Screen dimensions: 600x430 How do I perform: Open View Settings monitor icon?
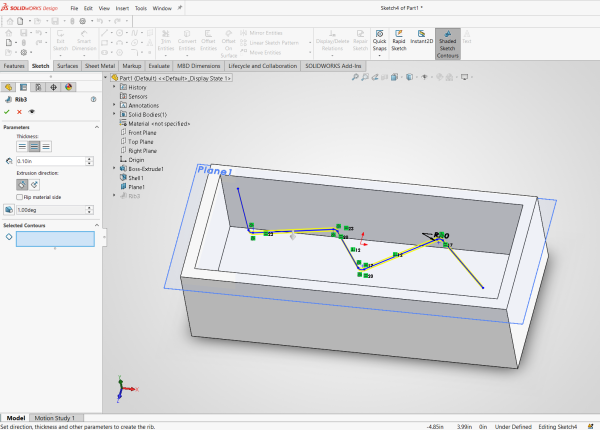click(465, 77)
